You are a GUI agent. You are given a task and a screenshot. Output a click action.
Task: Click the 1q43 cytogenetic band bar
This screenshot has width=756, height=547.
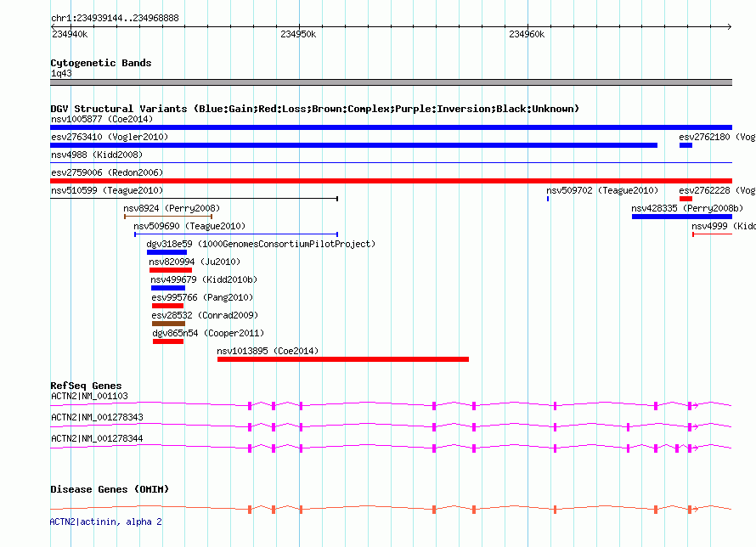(x=391, y=82)
